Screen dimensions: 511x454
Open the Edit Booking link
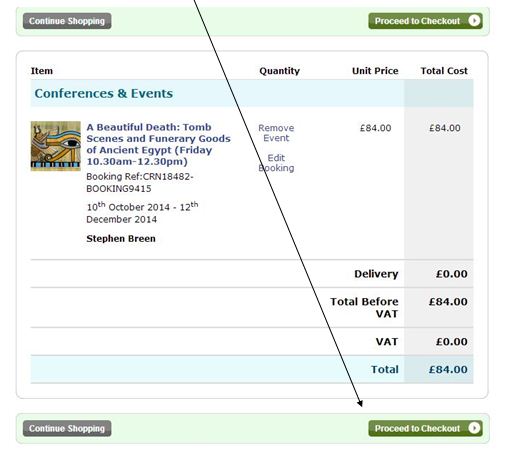coord(276,163)
